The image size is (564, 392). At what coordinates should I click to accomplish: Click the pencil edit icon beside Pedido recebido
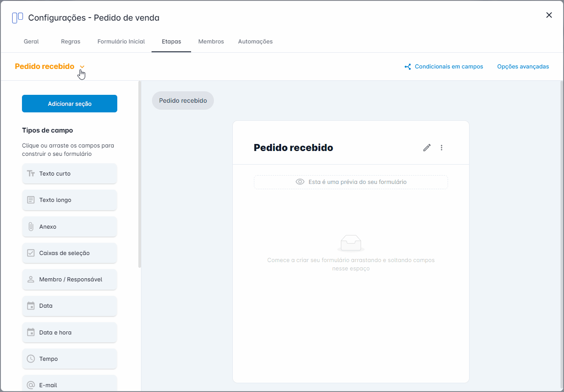(427, 148)
